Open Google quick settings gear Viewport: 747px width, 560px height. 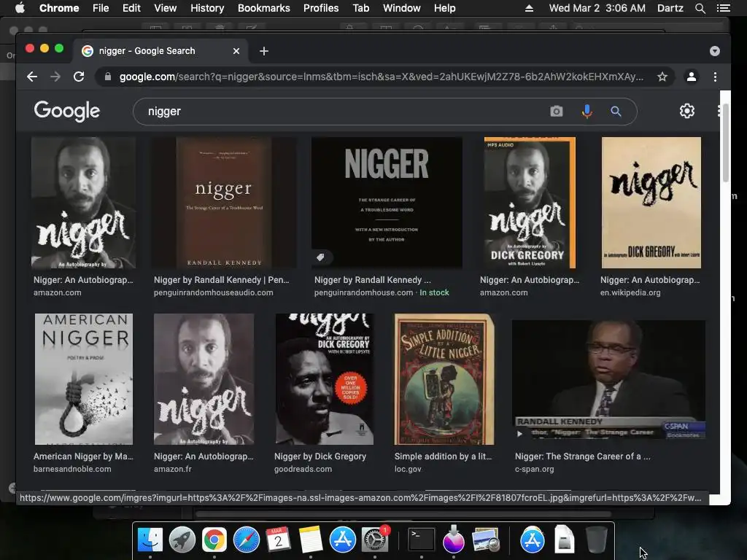click(687, 111)
